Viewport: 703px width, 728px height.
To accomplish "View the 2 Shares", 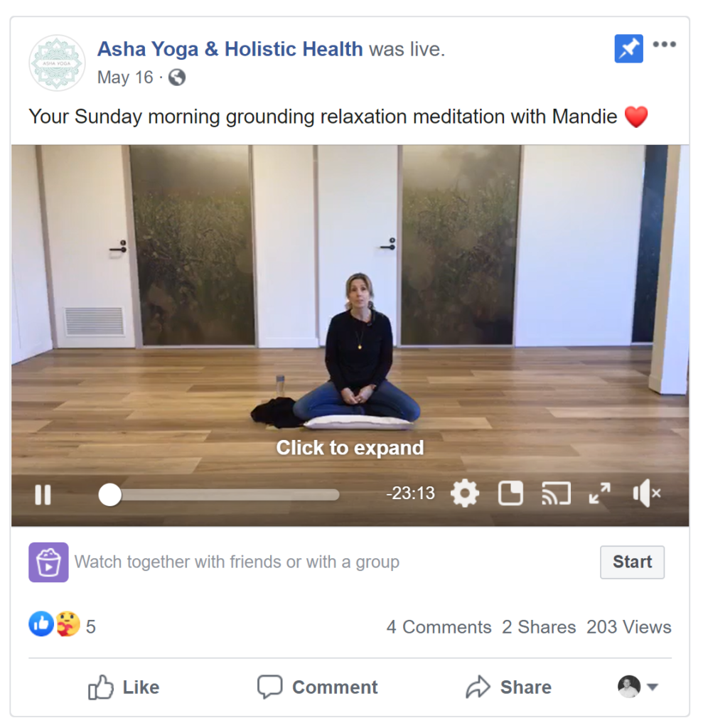I will coord(539,627).
